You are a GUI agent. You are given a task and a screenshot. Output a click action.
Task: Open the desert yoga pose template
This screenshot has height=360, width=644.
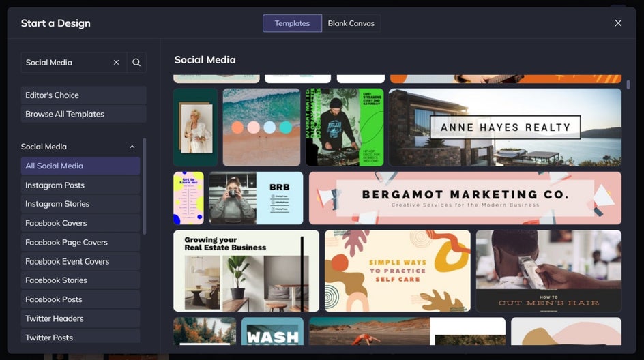pos(407,331)
